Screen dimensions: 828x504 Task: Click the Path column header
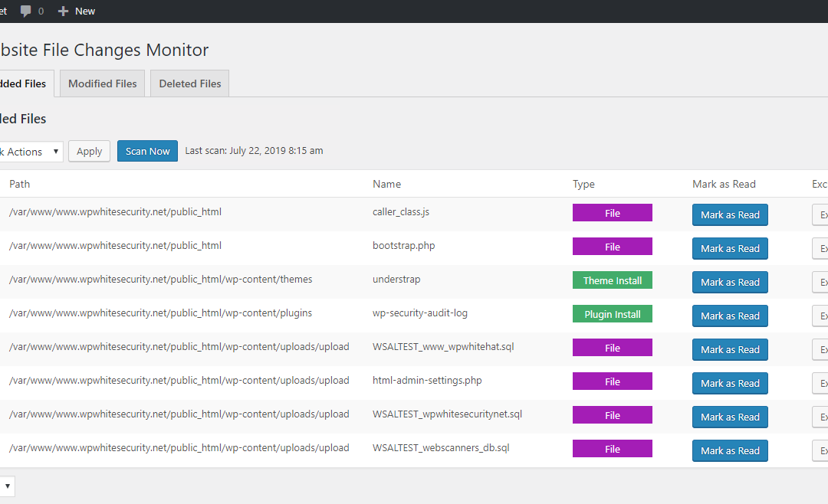(x=19, y=184)
